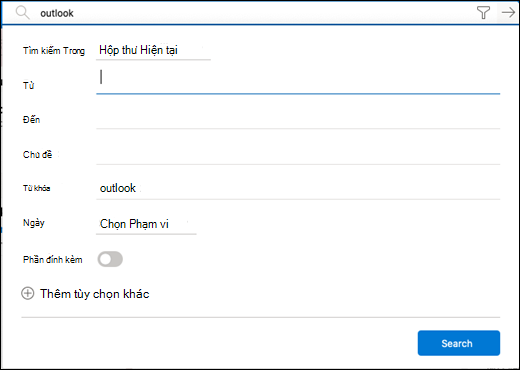
Task: Click the Chủ đề label
Action: (37, 154)
